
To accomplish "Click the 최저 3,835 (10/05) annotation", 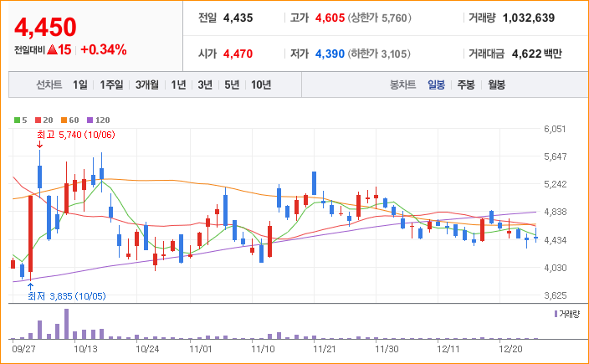I will click(67, 296).
